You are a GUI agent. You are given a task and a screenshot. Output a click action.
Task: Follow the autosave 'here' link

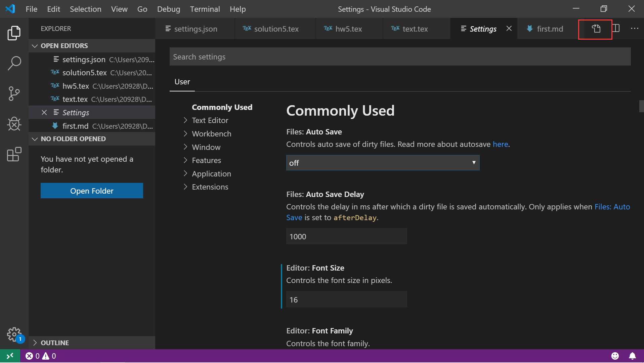pyautogui.click(x=500, y=144)
